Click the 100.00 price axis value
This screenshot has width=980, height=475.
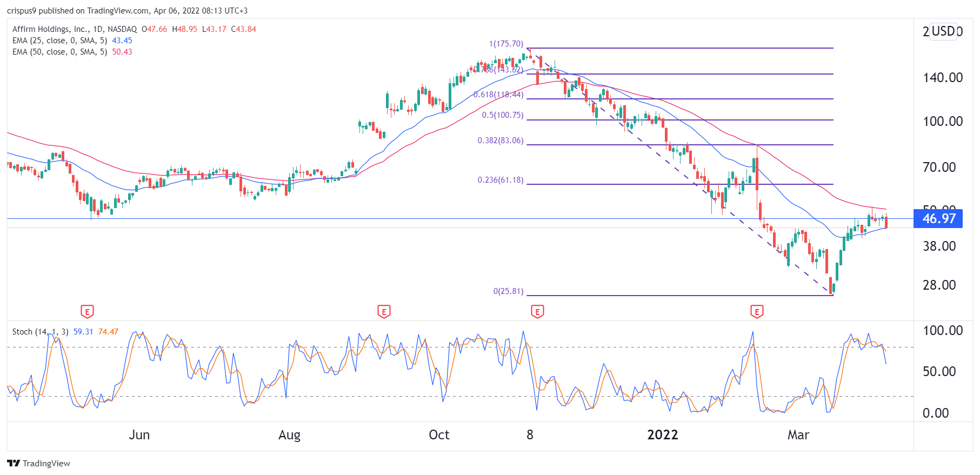click(943, 122)
